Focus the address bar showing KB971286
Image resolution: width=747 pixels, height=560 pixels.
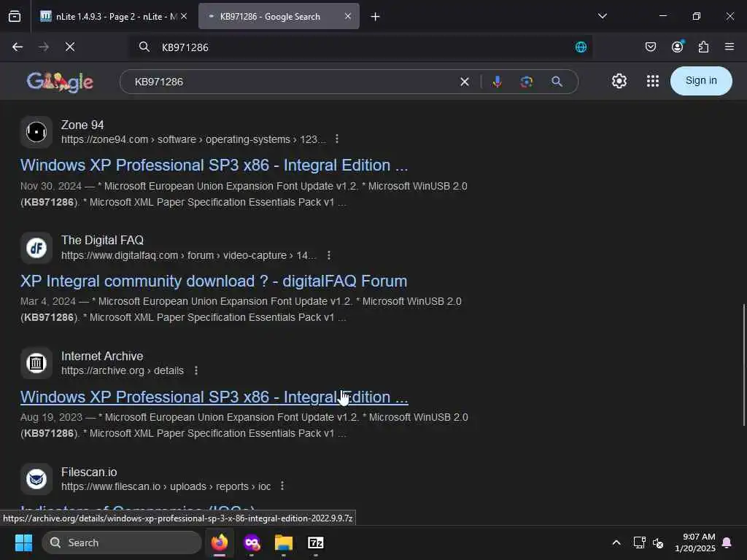pos(361,47)
